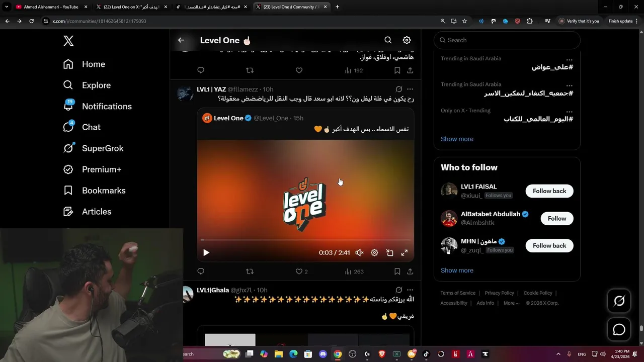644x362 pixels.
Task: Ask Grok about LVL1|Ghala post
Action: (398, 290)
